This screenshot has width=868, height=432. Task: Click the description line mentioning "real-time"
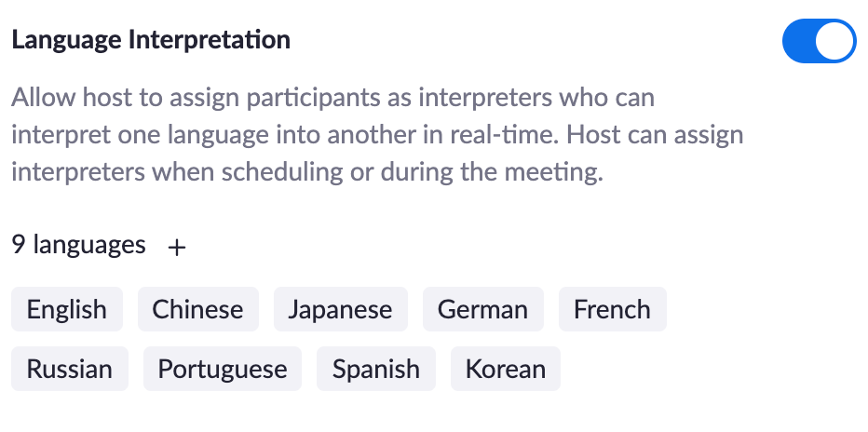(x=377, y=135)
